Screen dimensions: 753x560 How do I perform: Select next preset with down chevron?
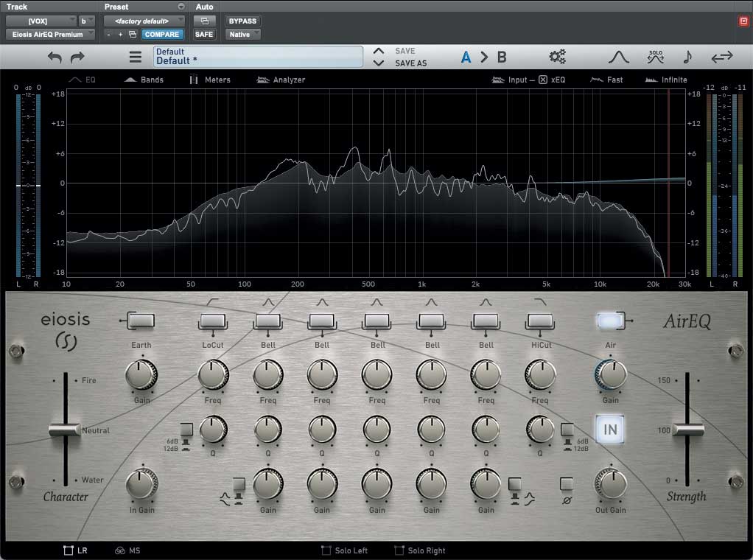tap(379, 63)
